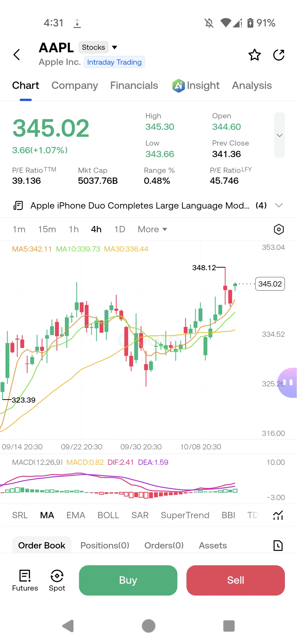
Task: Expand more quote details chevron
Action: point(279,135)
